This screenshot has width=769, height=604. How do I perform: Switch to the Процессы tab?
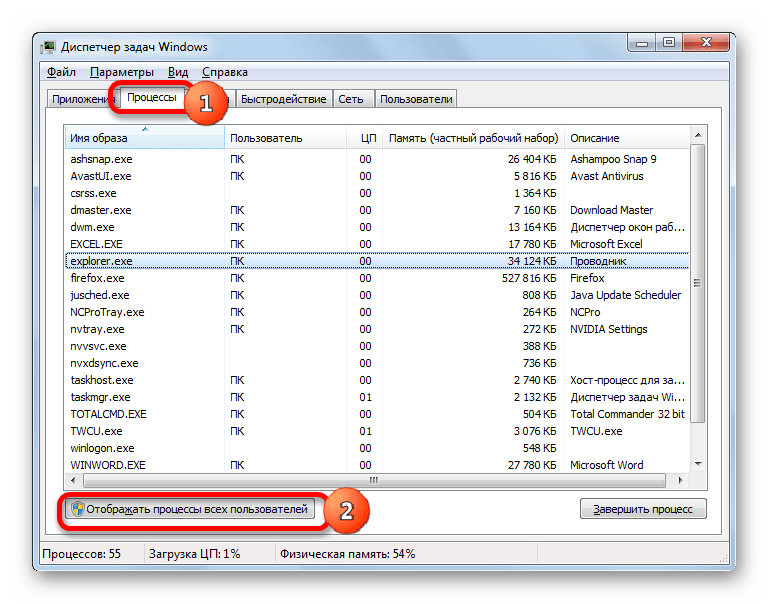152,98
